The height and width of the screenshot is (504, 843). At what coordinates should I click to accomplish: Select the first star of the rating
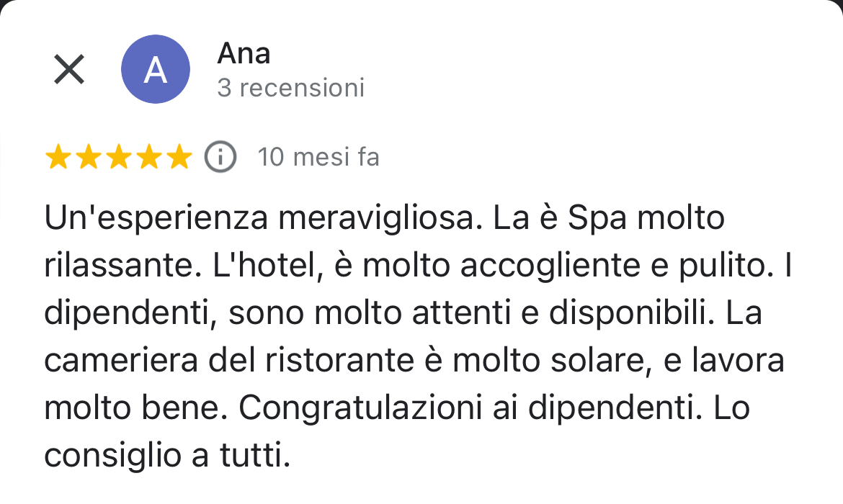(x=58, y=157)
